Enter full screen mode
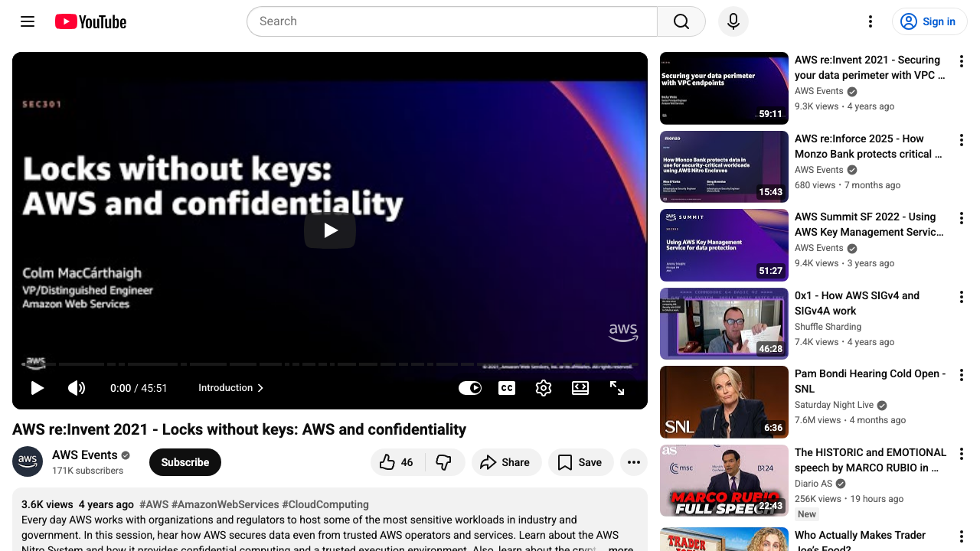Image resolution: width=980 pixels, height=551 pixels. coord(617,388)
